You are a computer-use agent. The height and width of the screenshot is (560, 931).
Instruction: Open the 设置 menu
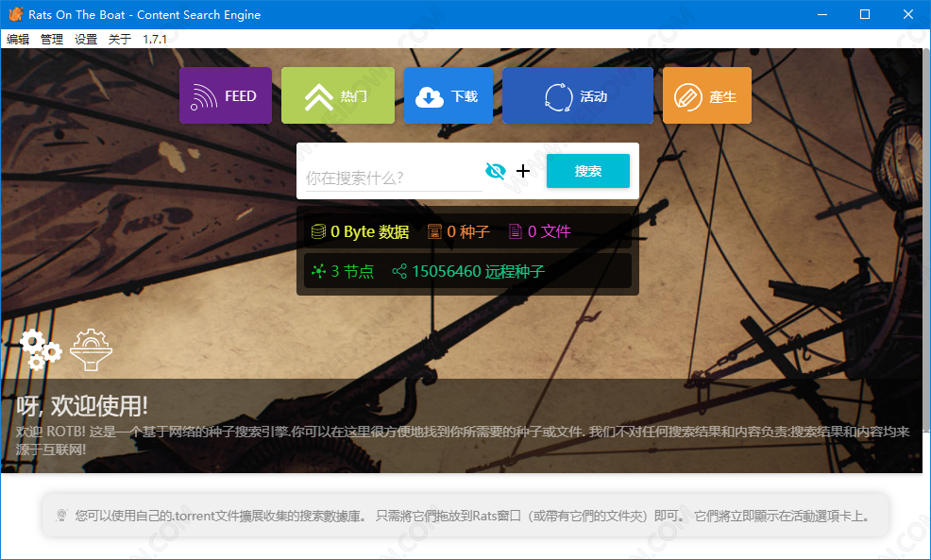coord(86,40)
